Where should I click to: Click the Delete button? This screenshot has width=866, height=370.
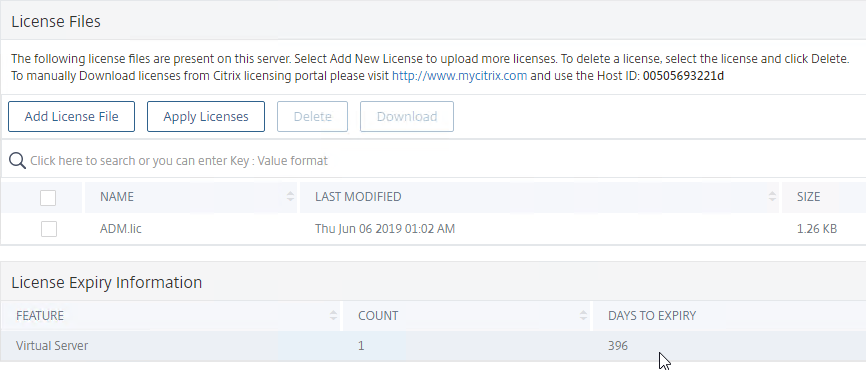313,117
